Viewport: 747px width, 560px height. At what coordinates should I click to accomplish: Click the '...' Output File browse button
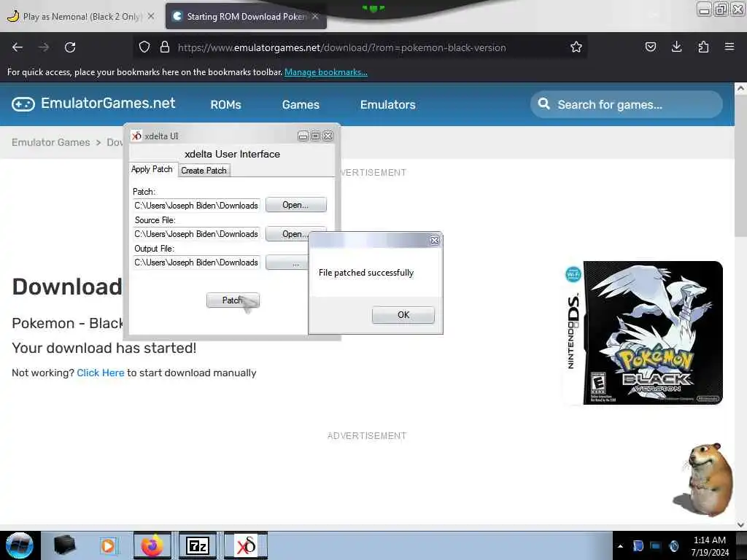287,262
